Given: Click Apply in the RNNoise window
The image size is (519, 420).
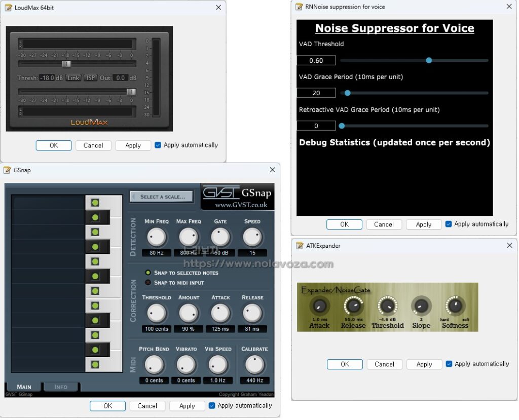Looking at the screenshot, I should tap(424, 224).
